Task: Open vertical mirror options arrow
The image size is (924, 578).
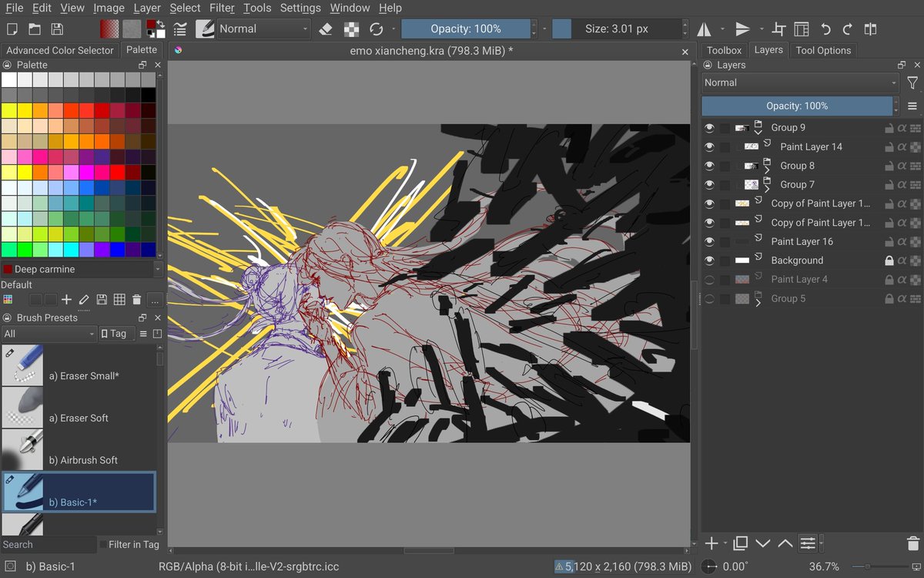Action: click(x=761, y=29)
